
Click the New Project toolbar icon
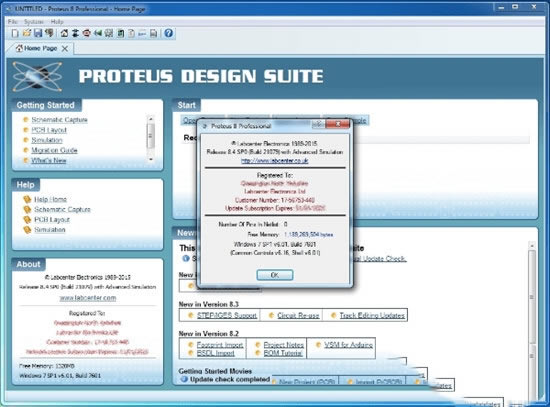15,33
